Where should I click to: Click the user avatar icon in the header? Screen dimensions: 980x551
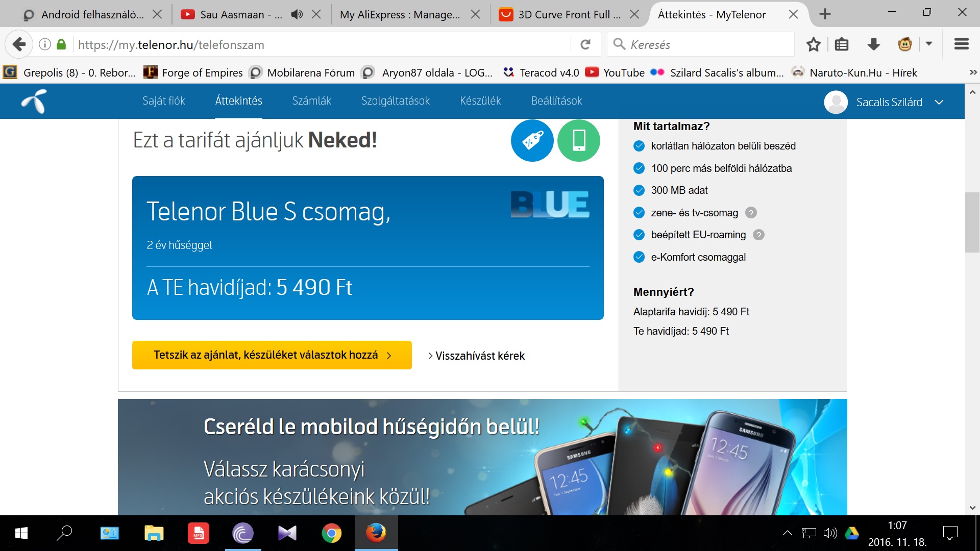836,102
